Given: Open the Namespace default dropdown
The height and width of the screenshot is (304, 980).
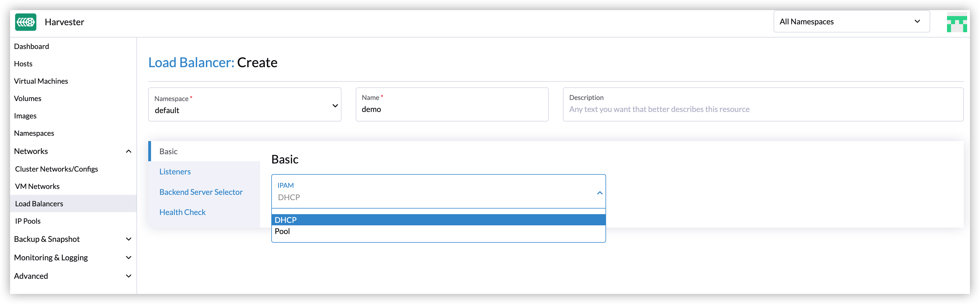Looking at the screenshot, I should [x=244, y=105].
